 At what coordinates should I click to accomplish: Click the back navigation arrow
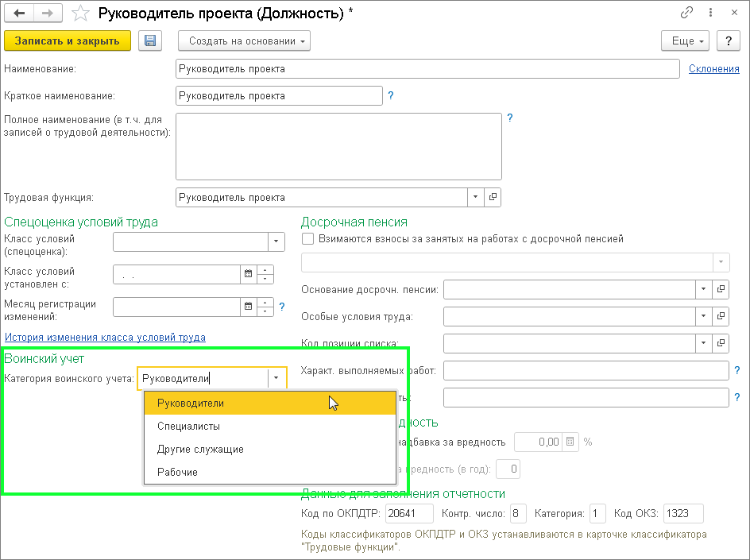click(x=19, y=14)
